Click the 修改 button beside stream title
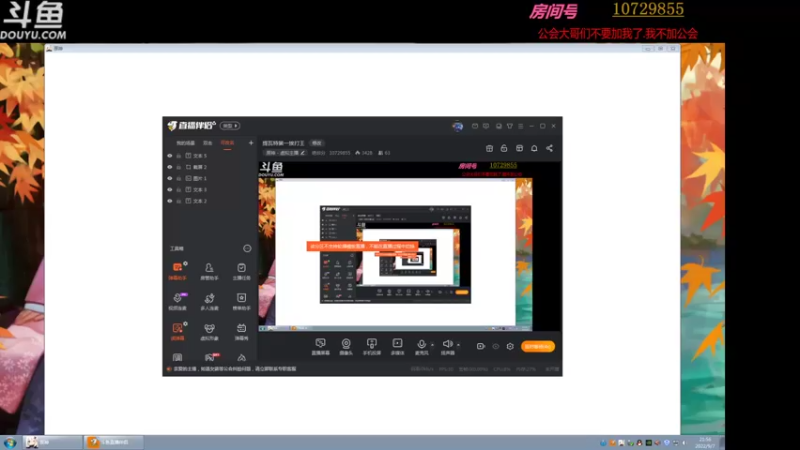 (317, 143)
